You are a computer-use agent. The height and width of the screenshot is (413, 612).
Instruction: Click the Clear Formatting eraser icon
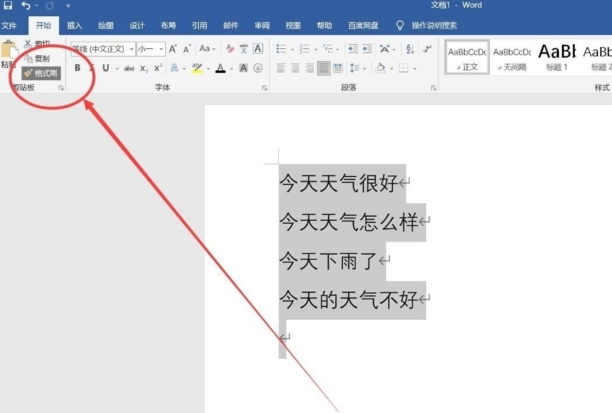pos(230,49)
